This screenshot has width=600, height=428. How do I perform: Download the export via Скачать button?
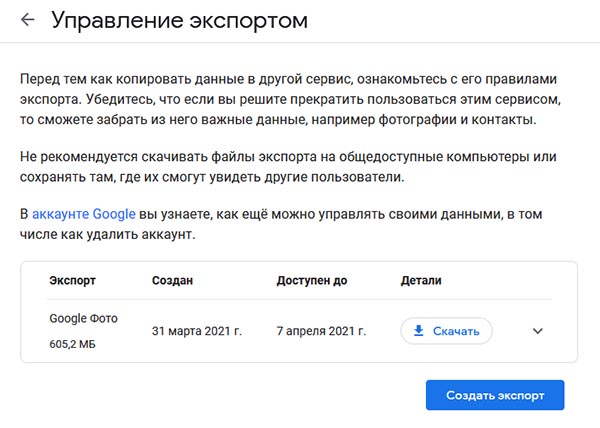click(446, 331)
